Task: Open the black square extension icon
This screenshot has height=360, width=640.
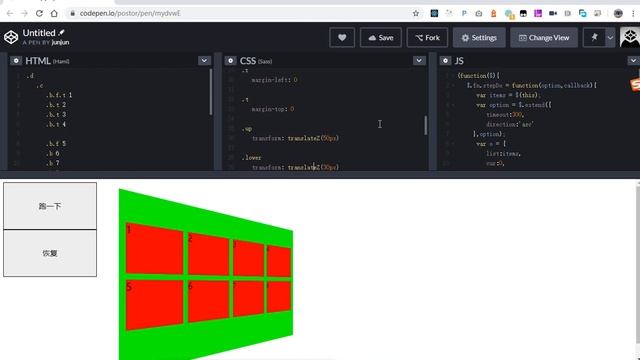Action: point(523,13)
